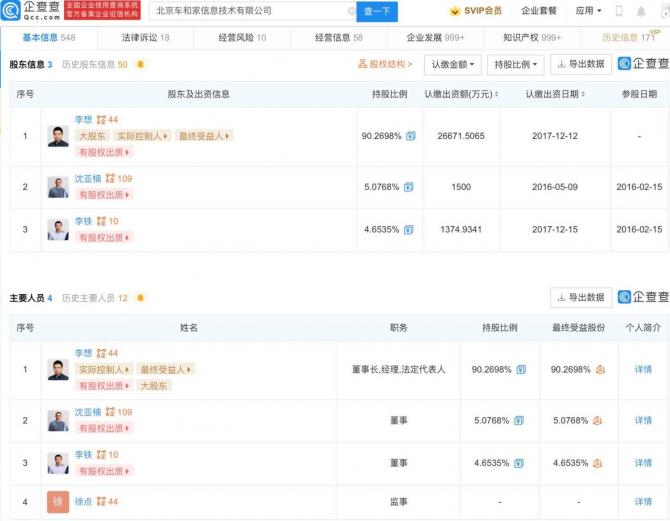The height and width of the screenshot is (521, 670).
Task: Switch to 法律诉讼 tab
Action: pos(145,38)
